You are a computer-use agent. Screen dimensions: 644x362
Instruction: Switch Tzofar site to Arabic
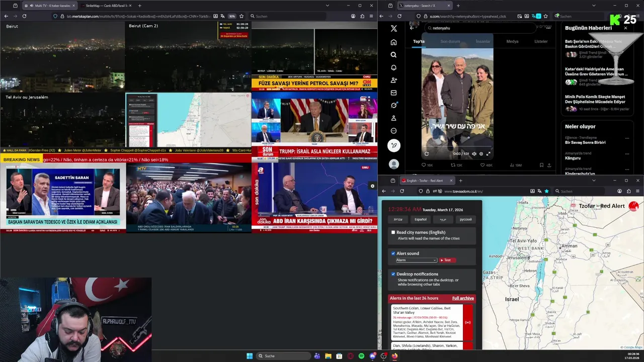tap(443, 219)
